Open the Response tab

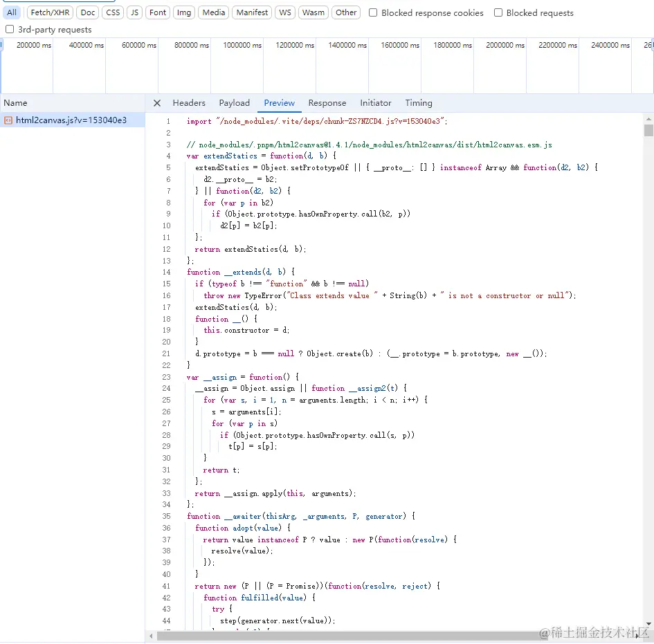[x=327, y=103]
